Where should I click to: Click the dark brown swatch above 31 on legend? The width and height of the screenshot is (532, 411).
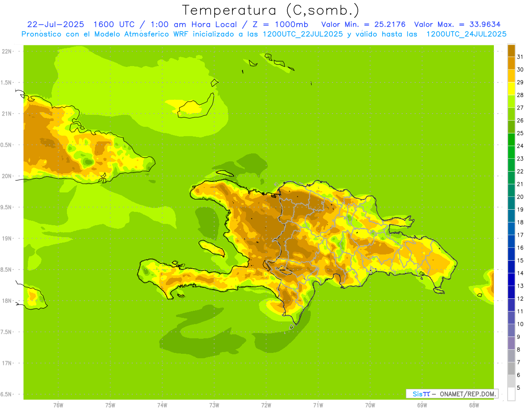point(511,51)
